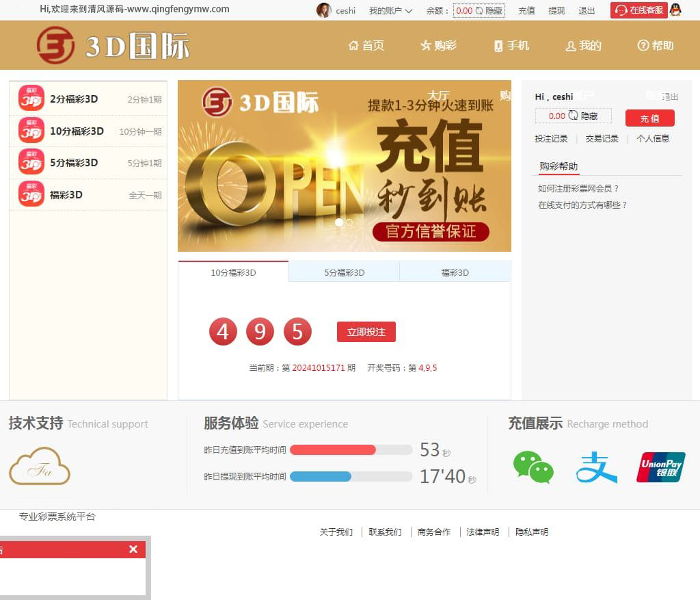Image resolution: width=700 pixels, height=600 pixels.
Task: Switch to the 5分福彩3D tab
Action: (344, 272)
